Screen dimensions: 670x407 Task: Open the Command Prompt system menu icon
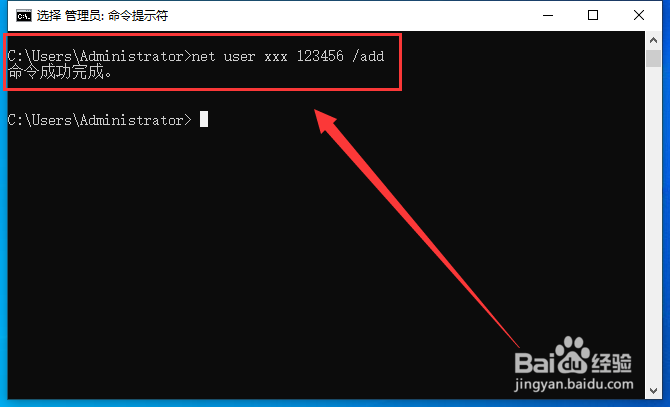(x=24, y=16)
